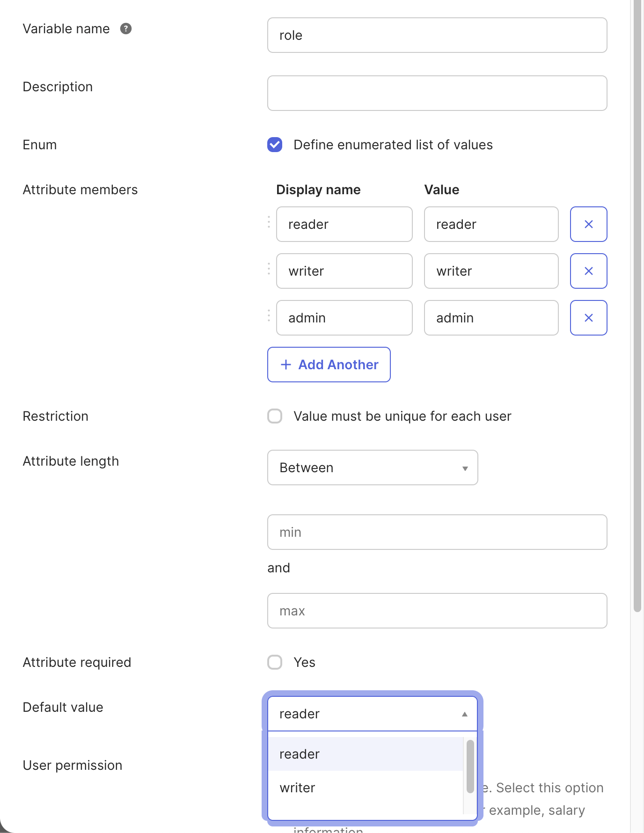Check the Attribute required Yes box
Screen dimensions: 644x833
tap(275, 662)
